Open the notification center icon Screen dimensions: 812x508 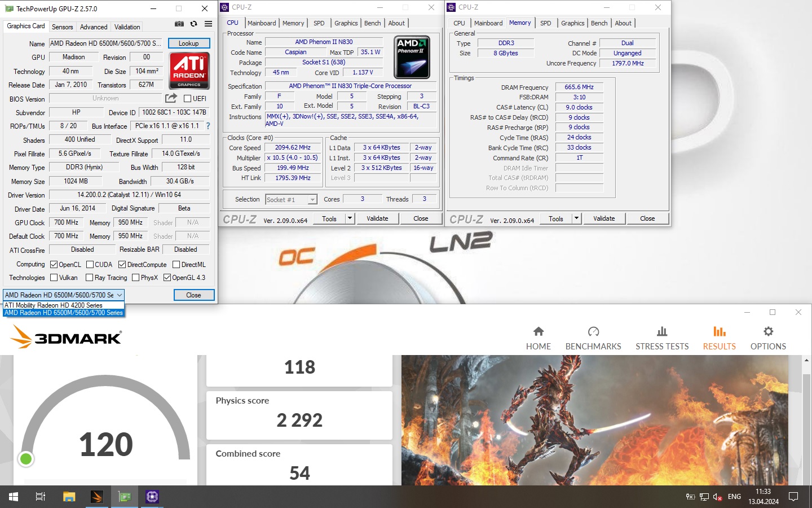pyautogui.click(x=793, y=497)
